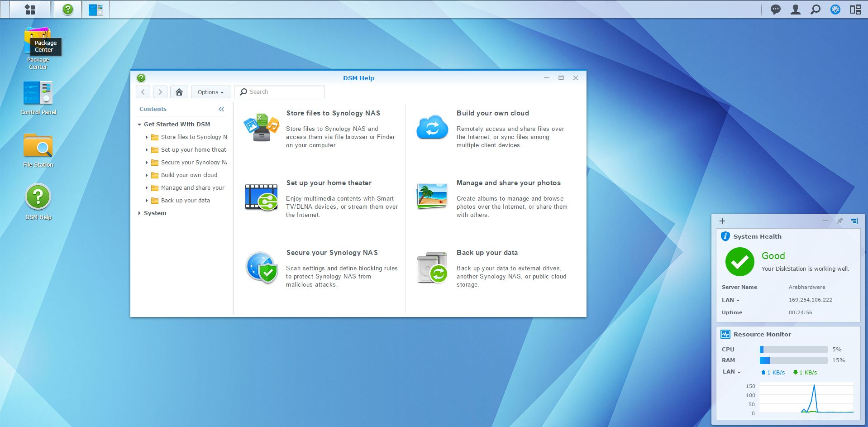This screenshot has width=868, height=427.
Task: Expand Build your own cloud tree arrow
Action: tap(146, 175)
